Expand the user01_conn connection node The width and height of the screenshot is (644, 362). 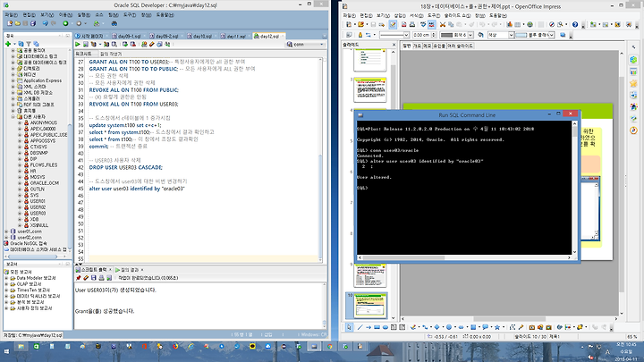pyautogui.click(x=6, y=232)
